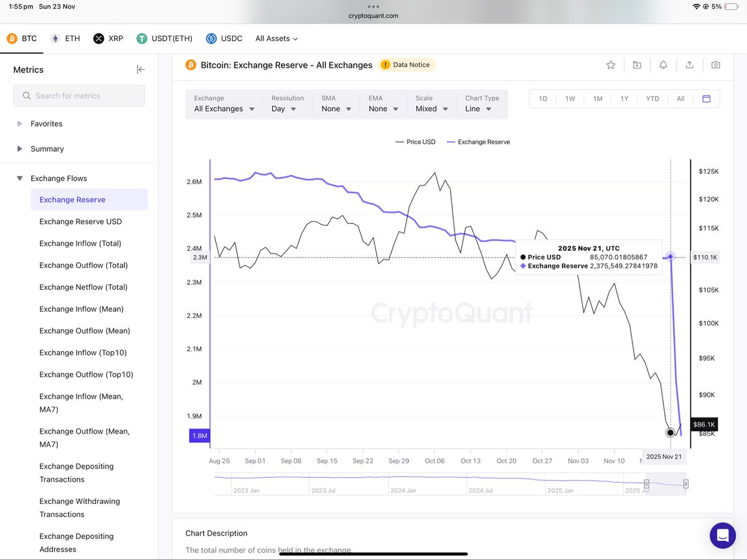
Task: Click the Search for metrics field
Action: [79, 96]
